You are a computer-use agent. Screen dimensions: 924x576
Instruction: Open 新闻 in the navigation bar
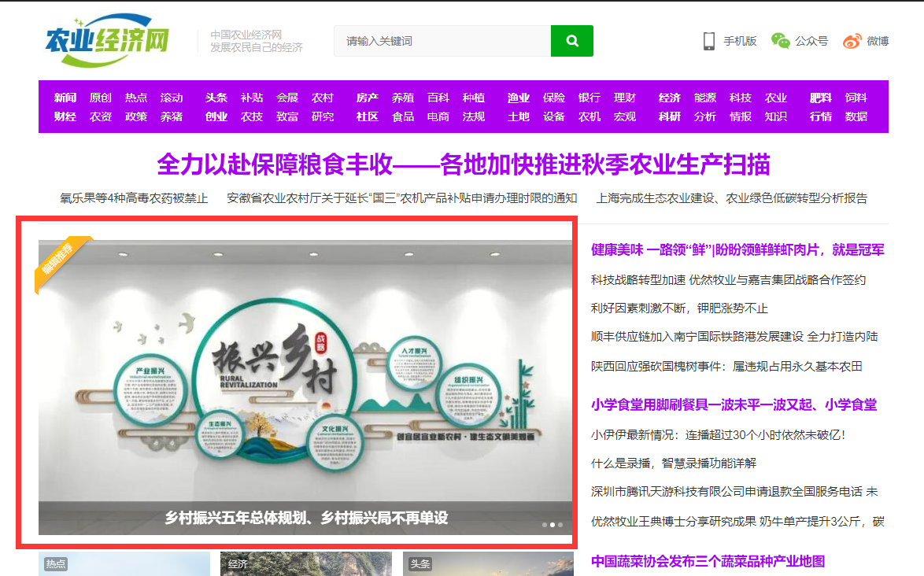click(65, 98)
